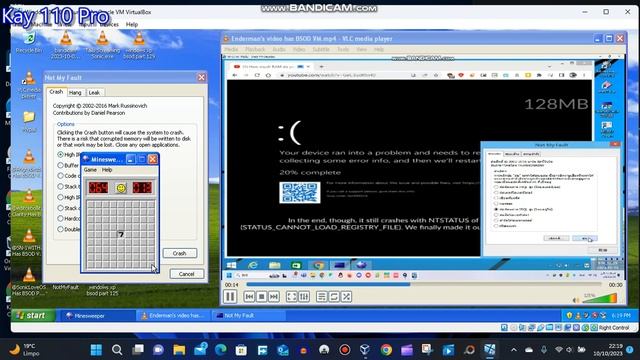Screen dimensions: 640x360
Task: Click the XP Start button
Action: tap(33, 315)
